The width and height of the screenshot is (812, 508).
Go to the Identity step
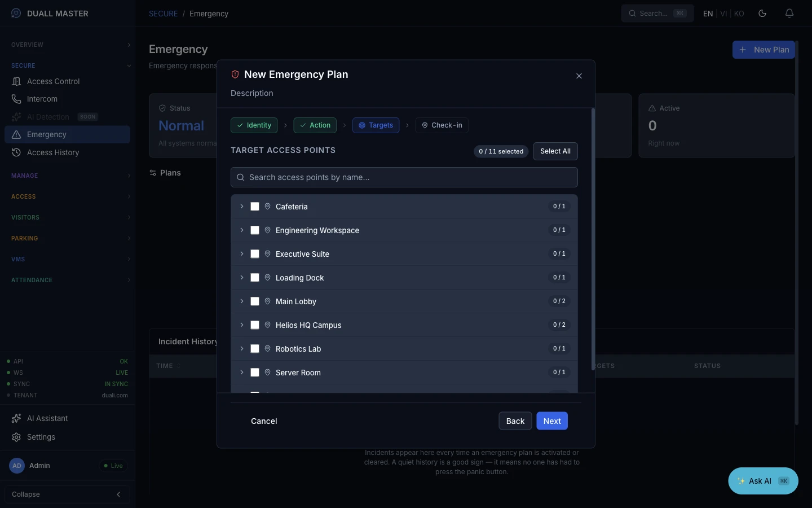(x=254, y=125)
